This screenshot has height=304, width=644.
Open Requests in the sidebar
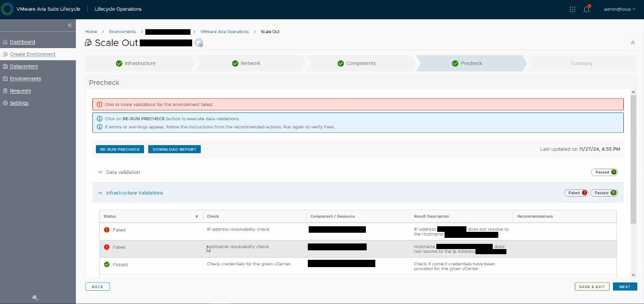[20, 91]
